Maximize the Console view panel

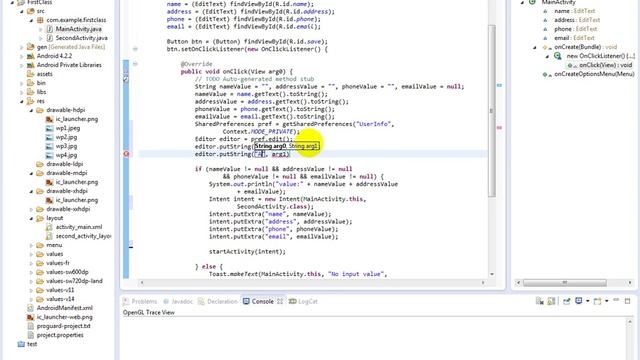pyautogui.click(x=627, y=301)
